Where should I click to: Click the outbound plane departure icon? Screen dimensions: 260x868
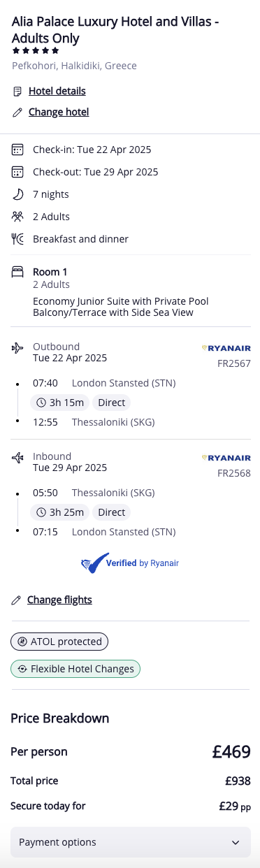pyautogui.click(x=17, y=347)
